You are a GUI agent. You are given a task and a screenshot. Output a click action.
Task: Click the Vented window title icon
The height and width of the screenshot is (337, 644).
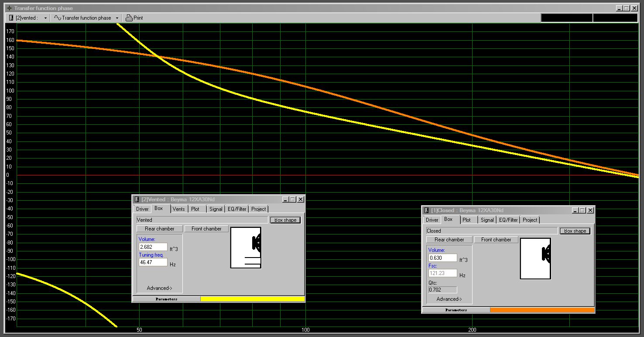pyautogui.click(x=137, y=199)
